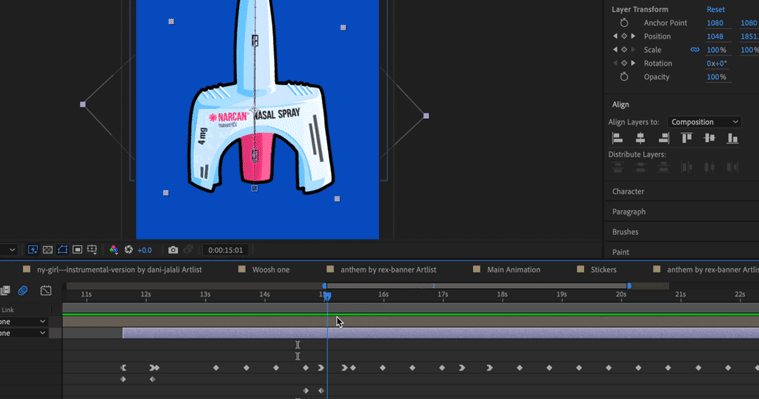Image resolution: width=759 pixels, height=399 pixels.
Task: Click the Link column header
Action: 8,310
